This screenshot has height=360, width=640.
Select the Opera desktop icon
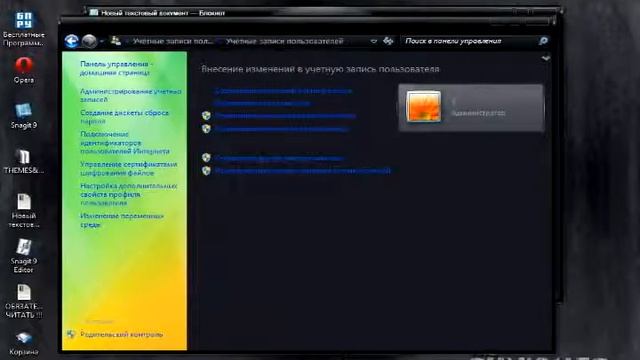point(24,70)
